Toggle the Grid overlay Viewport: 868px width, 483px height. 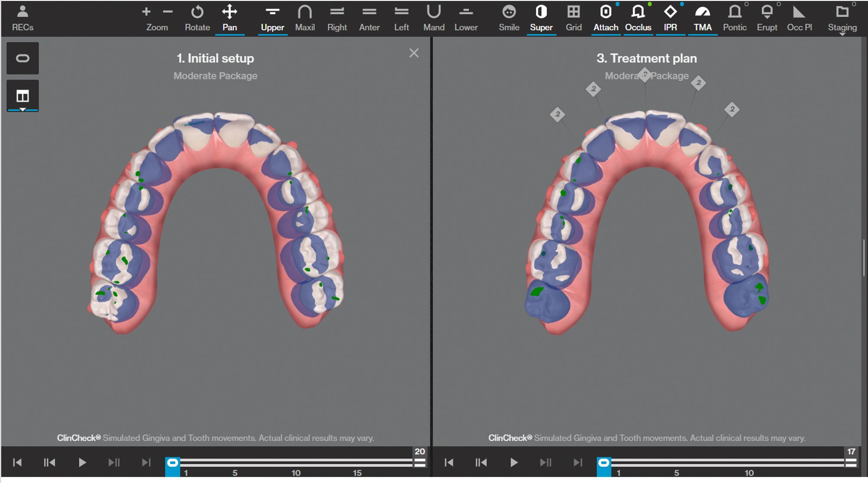pos(574,19)
